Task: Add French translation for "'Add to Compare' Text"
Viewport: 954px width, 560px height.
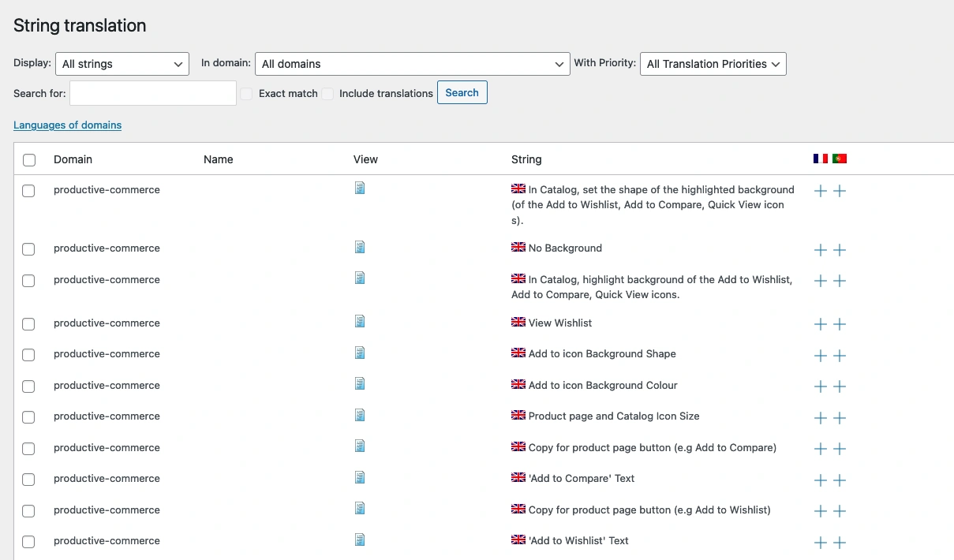Action: click(821, 480)
